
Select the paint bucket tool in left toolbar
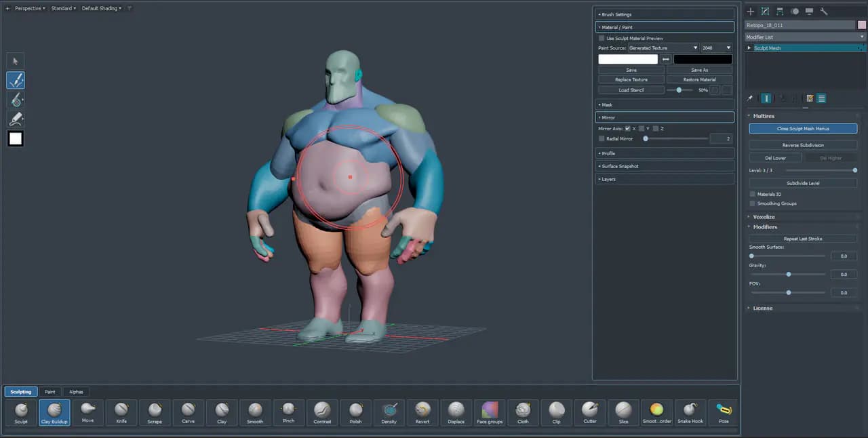(x=16, y=100)
